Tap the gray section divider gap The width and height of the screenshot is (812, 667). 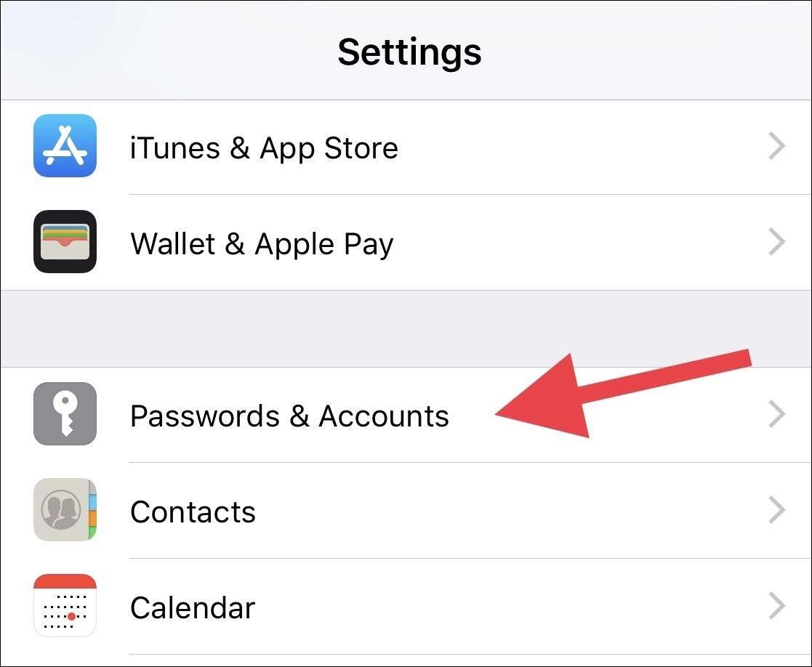coord(406,328)
